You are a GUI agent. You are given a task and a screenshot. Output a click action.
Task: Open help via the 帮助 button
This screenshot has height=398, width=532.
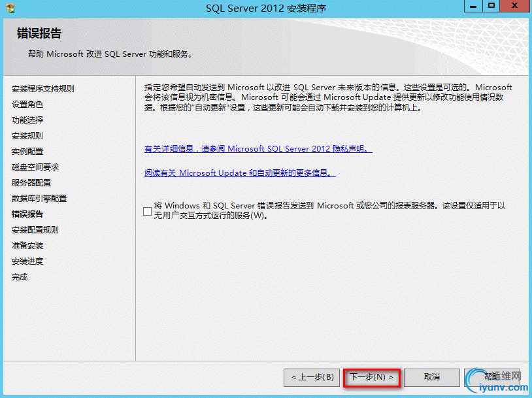click(492, 377)
